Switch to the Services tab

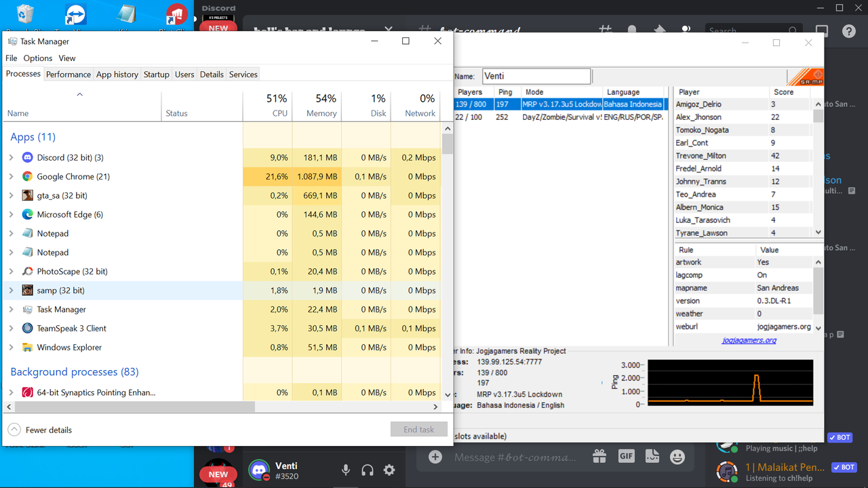pyautogui.click(x=243, y=75)
